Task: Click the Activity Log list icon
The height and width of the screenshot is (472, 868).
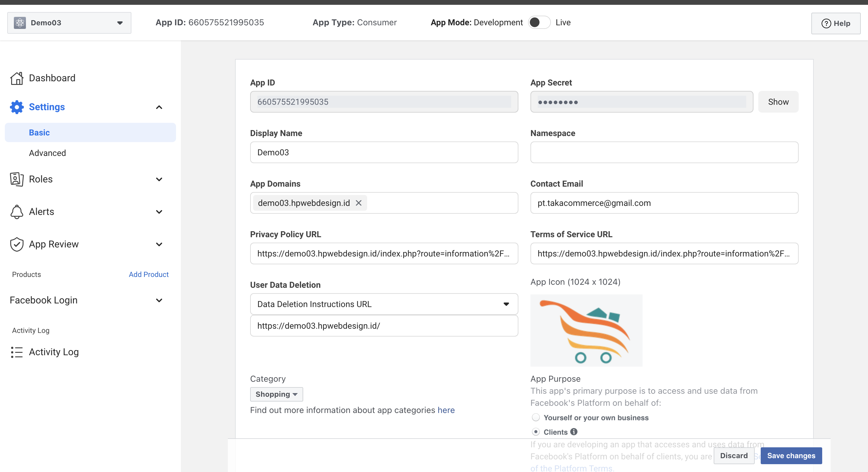Action: [x=17, y=352]
